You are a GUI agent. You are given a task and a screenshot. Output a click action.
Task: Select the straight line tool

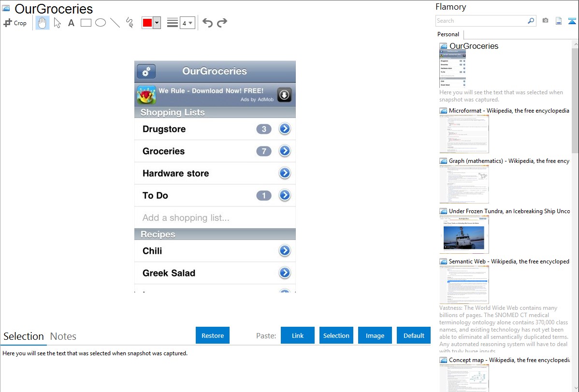coord(115,23)
